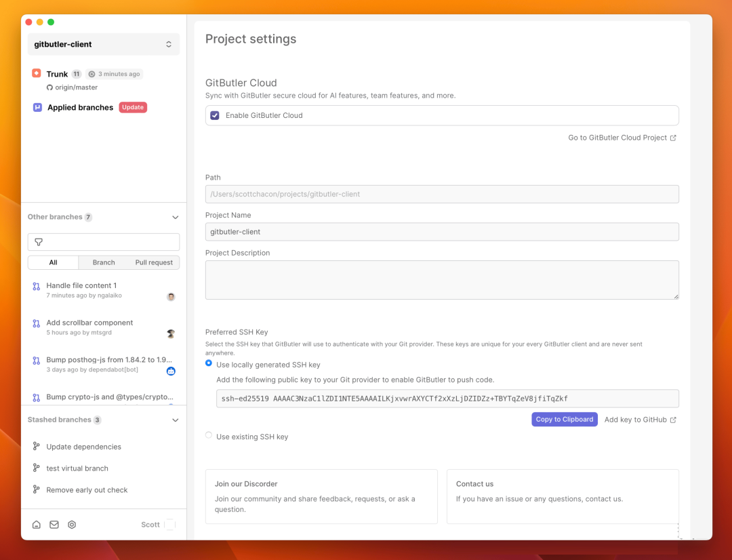Click the branch icon beside Update dependencies
The height and width of the screenshot is (560, 732).
(x=37, y=446)
